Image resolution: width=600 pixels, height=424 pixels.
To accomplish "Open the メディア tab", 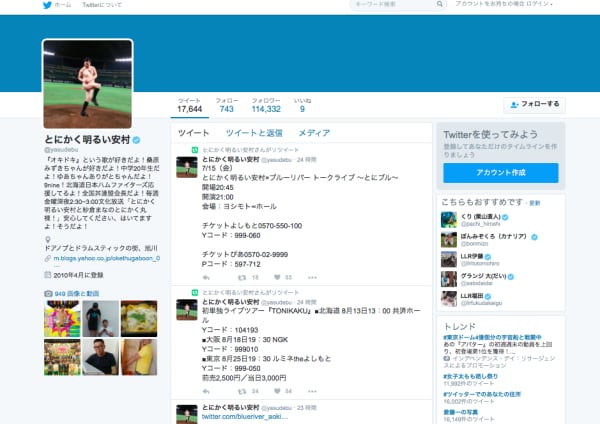I will [x=314, y=133].
